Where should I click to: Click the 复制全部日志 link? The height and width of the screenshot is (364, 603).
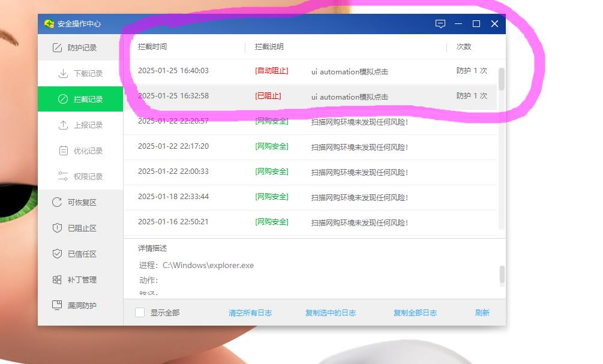[x=413, y=312]
